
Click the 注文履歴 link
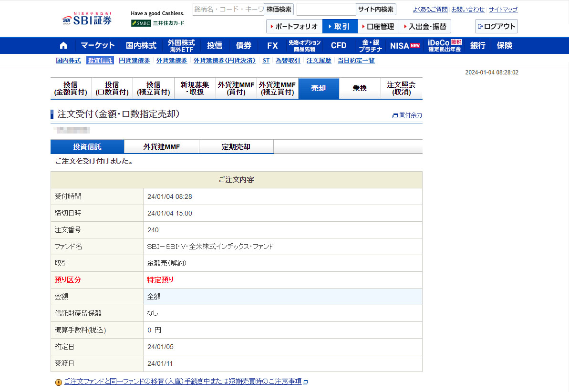pos(319,61)
